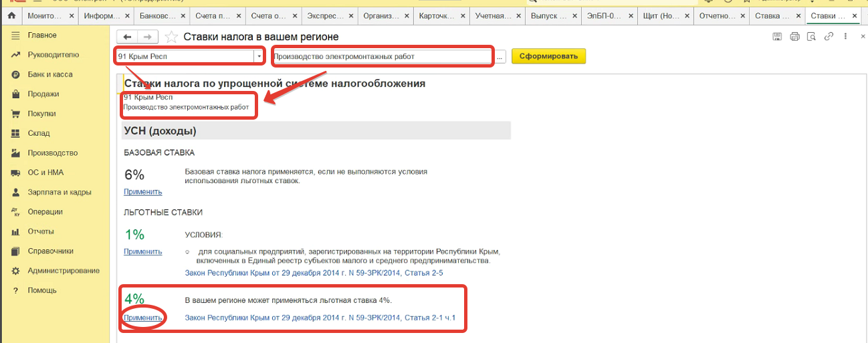
Task: Open print preview with the magnifier icon
Action: [812, 37]
